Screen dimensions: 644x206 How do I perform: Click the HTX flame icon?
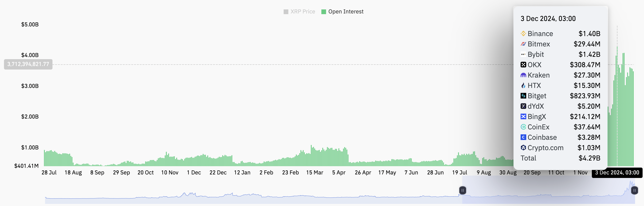pyautogui.click(x=523, y=86)
